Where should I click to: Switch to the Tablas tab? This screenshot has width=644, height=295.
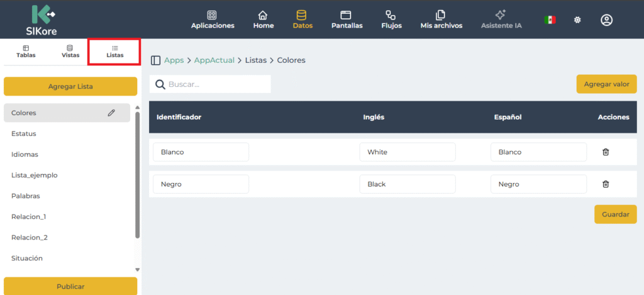click(26, 52)
